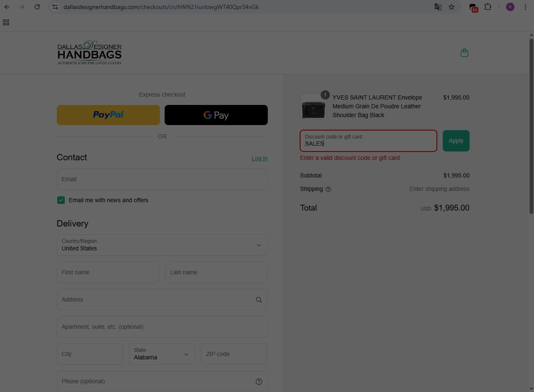Click the page vertical scrollbar thumb
Viewport: 534px width, 392px height.
(531, 126)
